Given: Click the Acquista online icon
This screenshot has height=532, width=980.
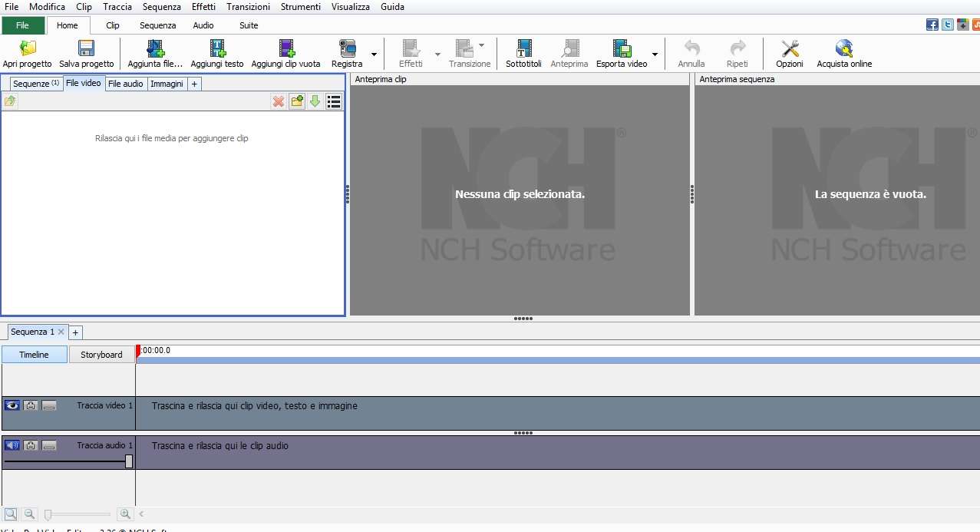Looking at the screenshot, I should [x=844, y=49].
